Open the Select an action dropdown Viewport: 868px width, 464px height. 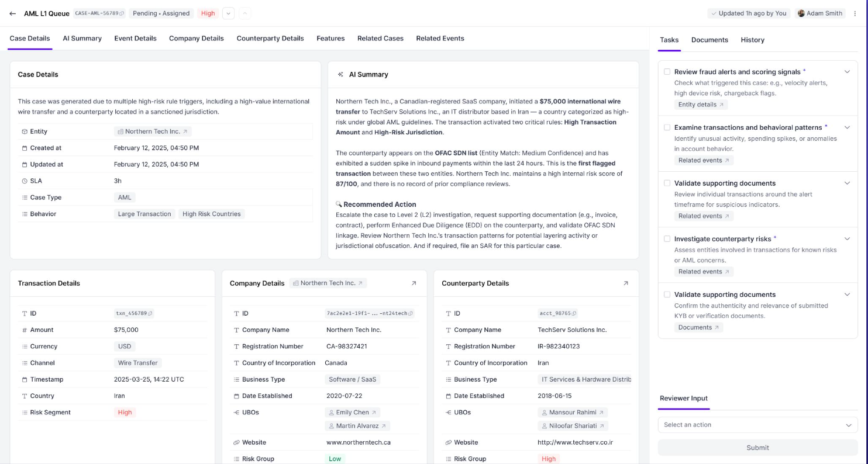click(757, 425)
